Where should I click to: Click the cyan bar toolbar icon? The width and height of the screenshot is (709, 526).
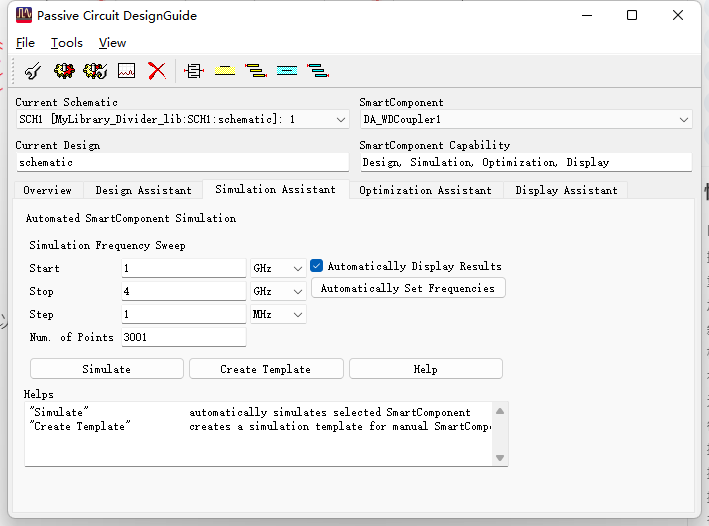[x=287, y=71]
